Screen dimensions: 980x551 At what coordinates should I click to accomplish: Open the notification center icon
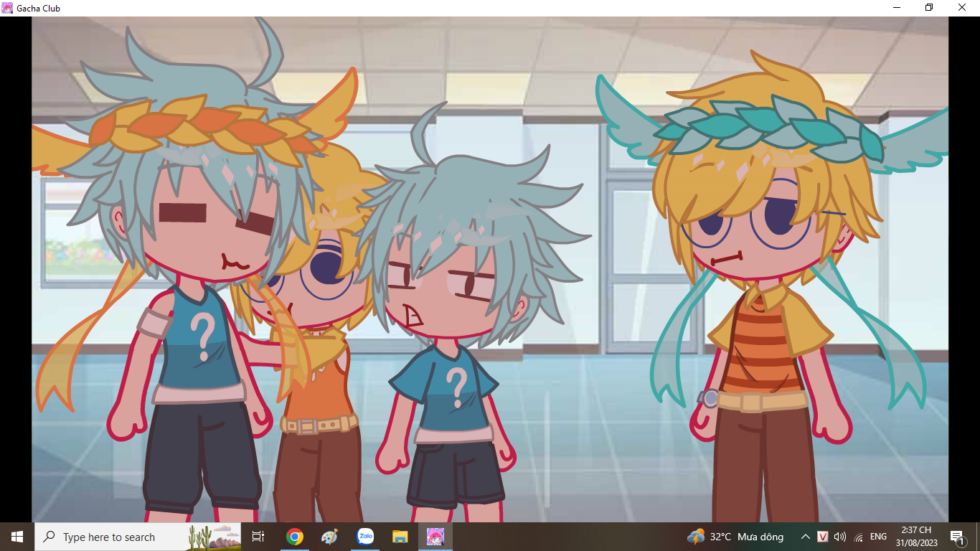pyautogui.click(x=956, y=537)
